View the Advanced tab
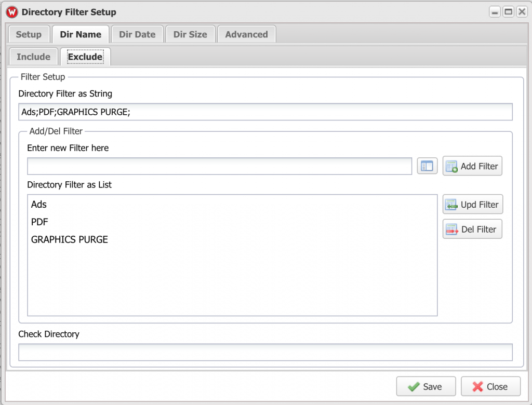532x405 pixels. point(247,34)
